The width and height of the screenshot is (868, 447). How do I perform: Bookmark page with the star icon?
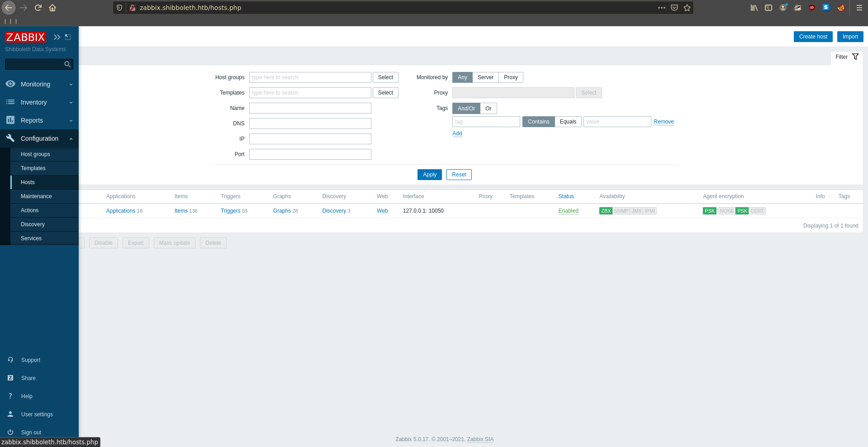click(687, 8)
